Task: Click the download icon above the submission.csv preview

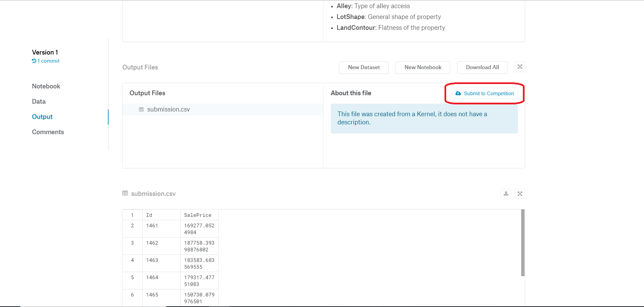Action: [506, 193]
